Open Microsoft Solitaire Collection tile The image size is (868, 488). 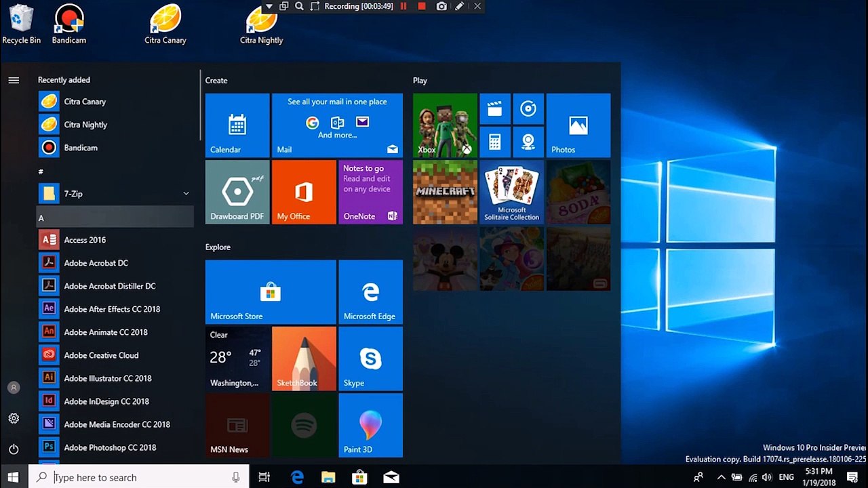coord(511,192)
